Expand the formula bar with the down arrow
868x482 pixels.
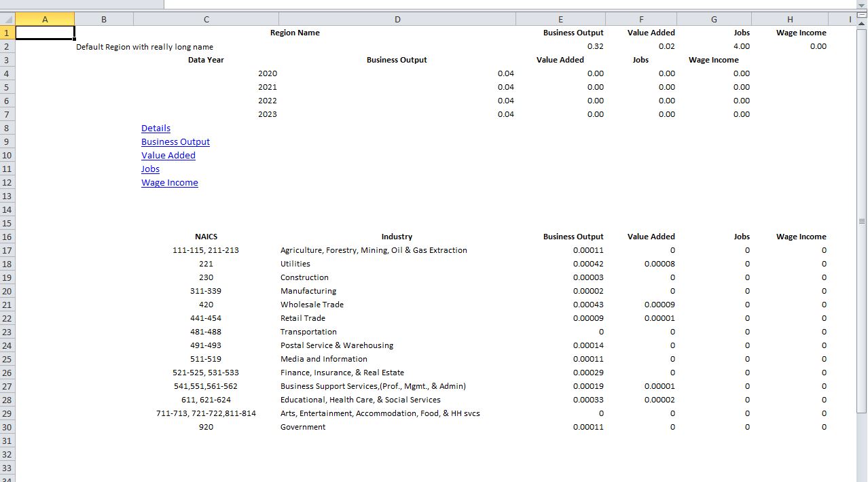coord(862,4)
